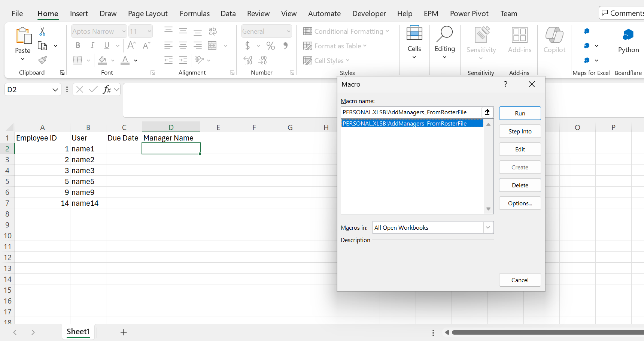Cancel the Macro dialog

click(520, 280)
